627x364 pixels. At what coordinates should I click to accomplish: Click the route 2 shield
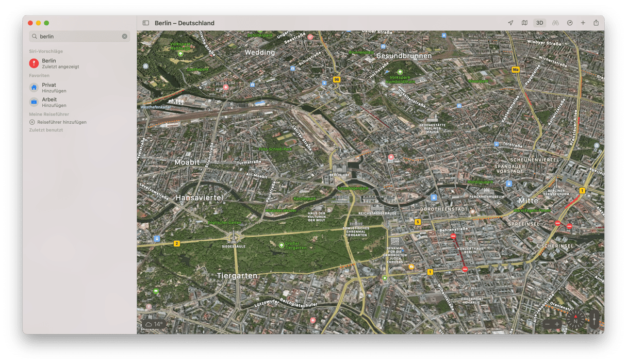tap(177, 243)
